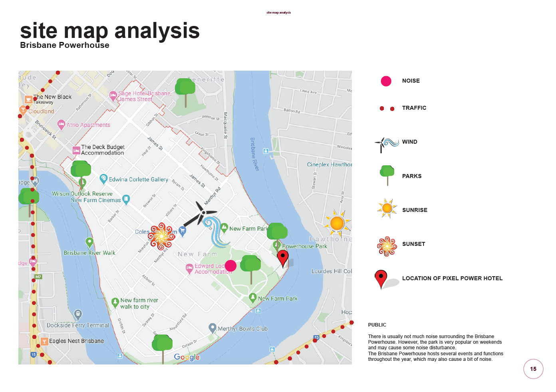Image resolution: width=556 pixels, height=392 pixels.
Task: Select the tree icon inside New Farm Park
Action: 251,269
